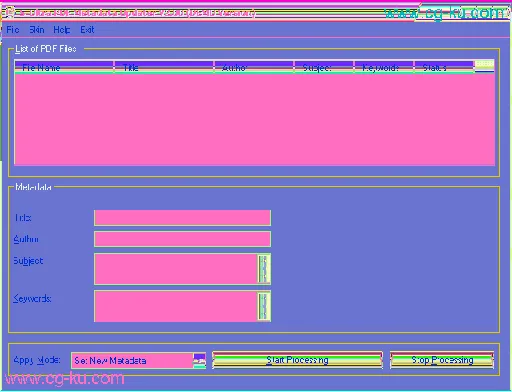Click the Start Processing button
This screenshot has width=512, height=392.
297,360
